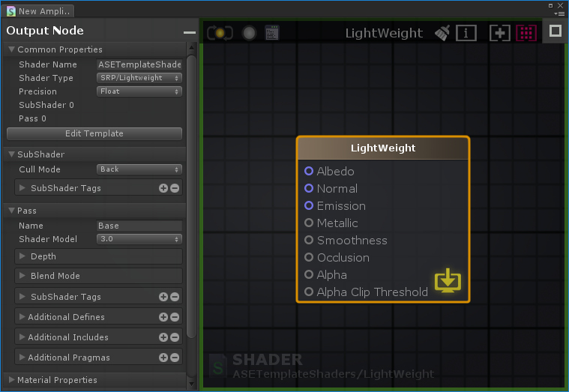Add a SubShader Tags entry in Pass section
The height and width of the screenshot is (392, 569).
(163, 297)
